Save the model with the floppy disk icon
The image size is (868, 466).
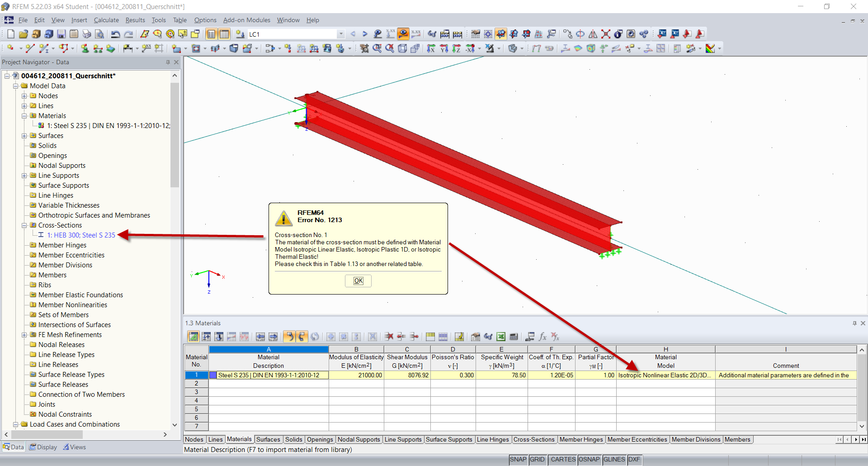[x=61, y=34]
